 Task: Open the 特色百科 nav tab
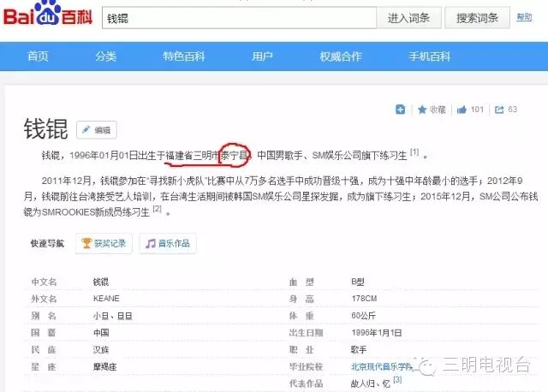tap(184, 56)
